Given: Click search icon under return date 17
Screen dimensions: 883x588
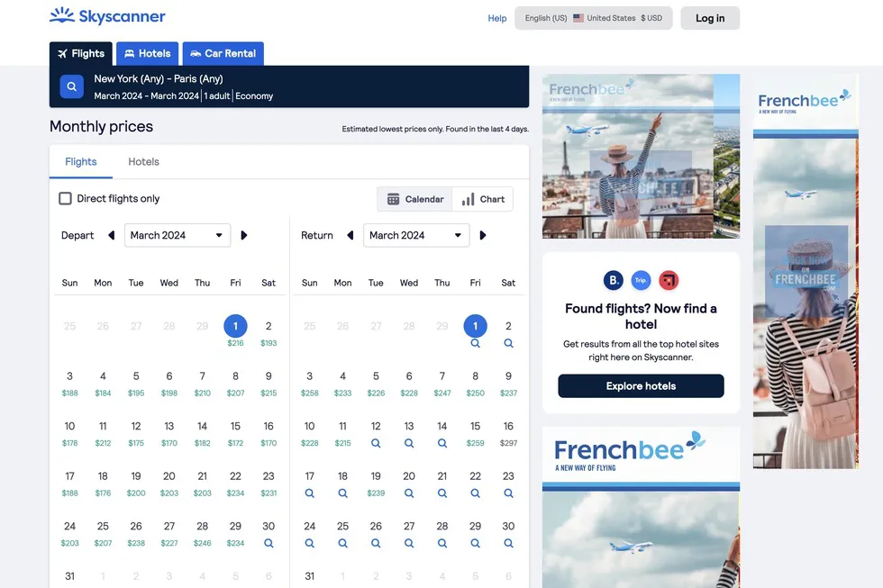Looking at the screenshot, I should point(309,493).
